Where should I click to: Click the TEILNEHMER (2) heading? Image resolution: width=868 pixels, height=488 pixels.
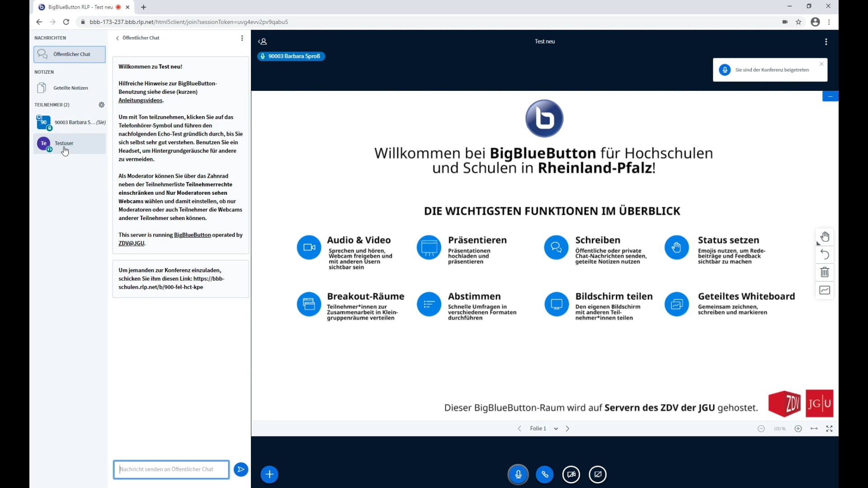click(x=52, y=105)
